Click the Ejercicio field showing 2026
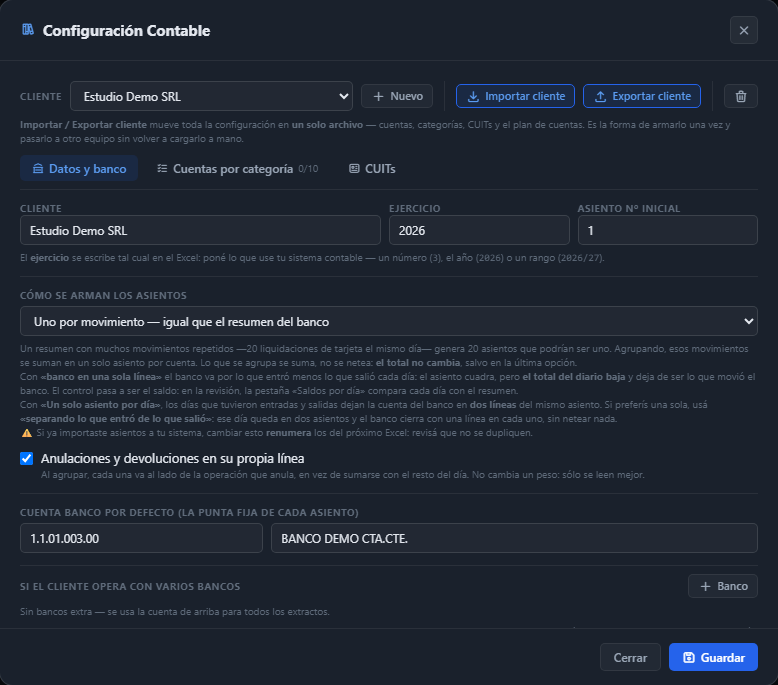The height and width of the screenshot is (685, 778). coord(479,230)
